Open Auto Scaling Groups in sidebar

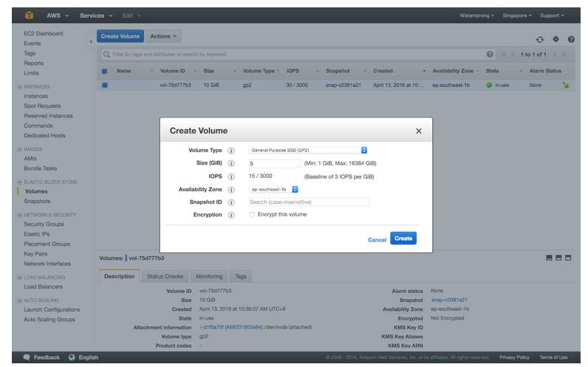[49, 320]
